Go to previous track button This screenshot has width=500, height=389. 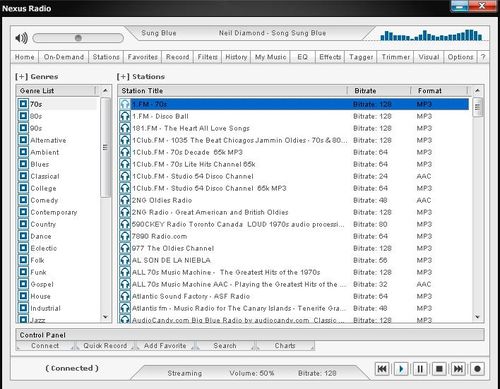tap(382, 369)
